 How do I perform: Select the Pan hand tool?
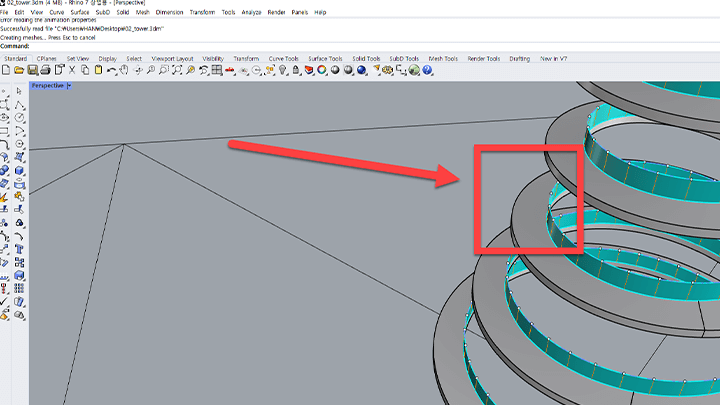[x=124, y=70]
